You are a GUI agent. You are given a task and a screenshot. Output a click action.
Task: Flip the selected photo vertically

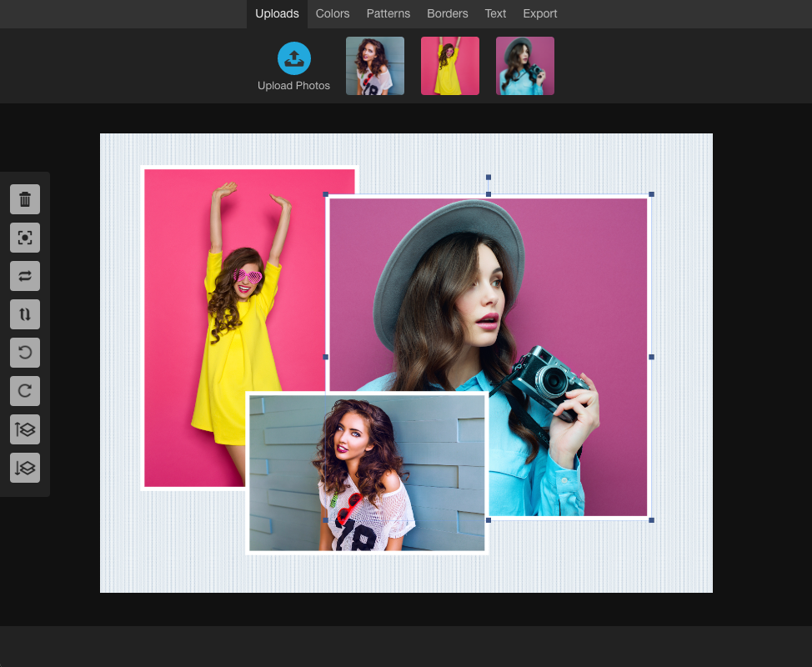pos(25,314)
